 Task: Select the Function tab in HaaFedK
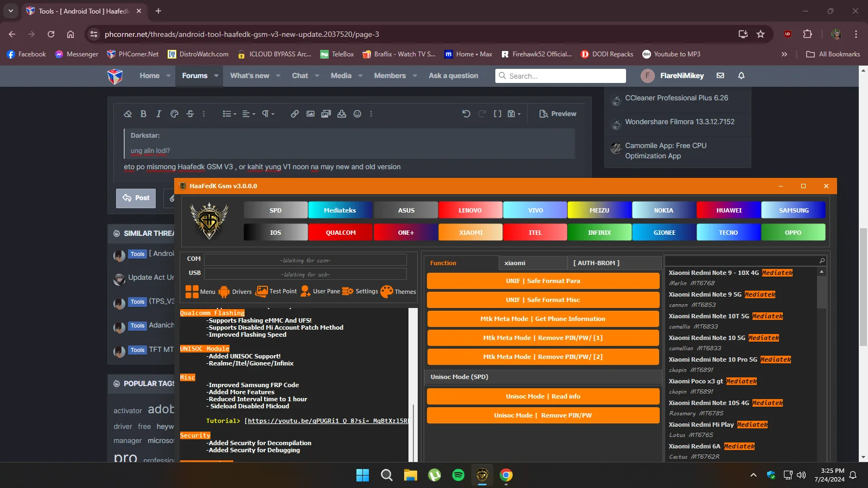461,263
